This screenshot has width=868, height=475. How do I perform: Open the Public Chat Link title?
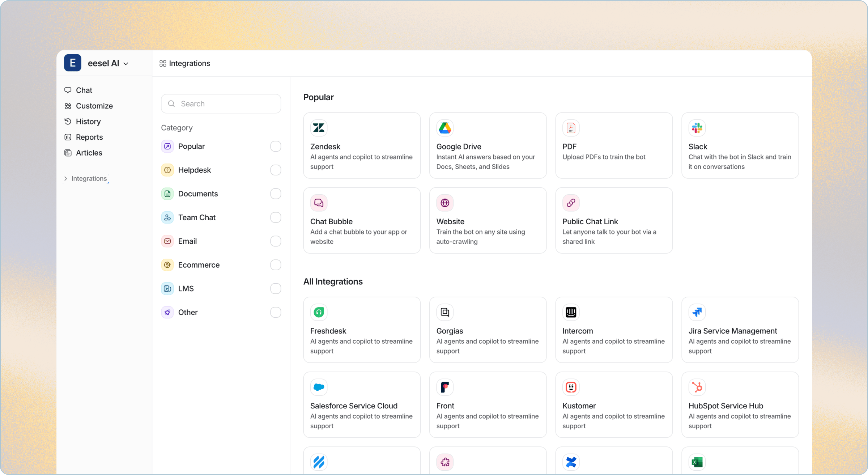click(590, 221)
